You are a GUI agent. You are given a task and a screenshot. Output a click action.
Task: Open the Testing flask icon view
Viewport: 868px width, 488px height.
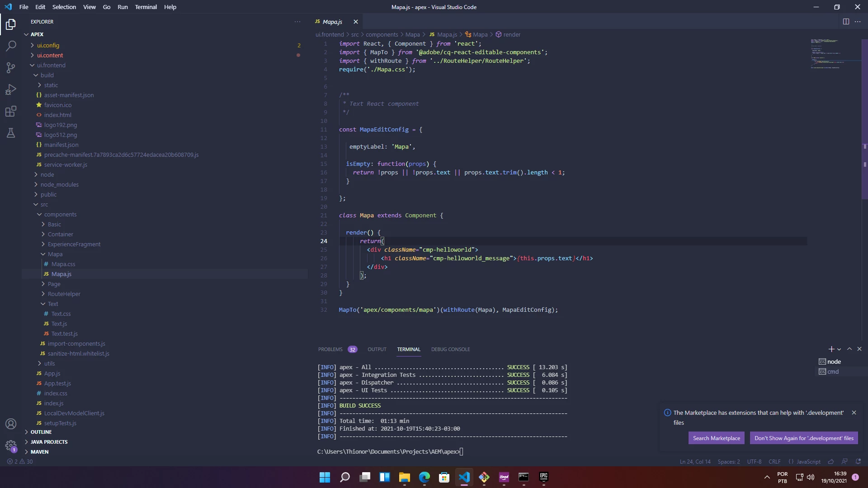pyautogui.click(x=11, y=133)
